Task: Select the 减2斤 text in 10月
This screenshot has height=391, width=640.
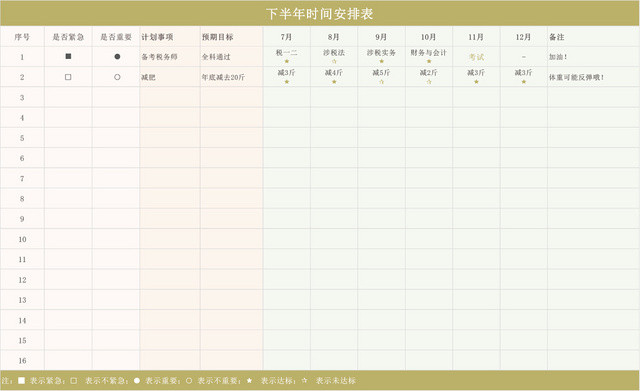Action: (x=429, y=73)
